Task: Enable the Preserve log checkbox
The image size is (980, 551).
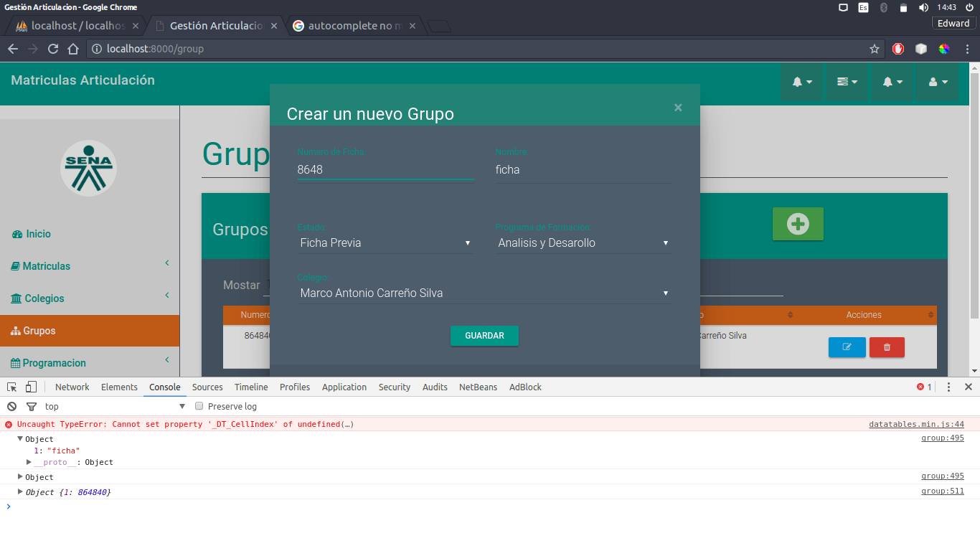Action: tap(199, 406)
